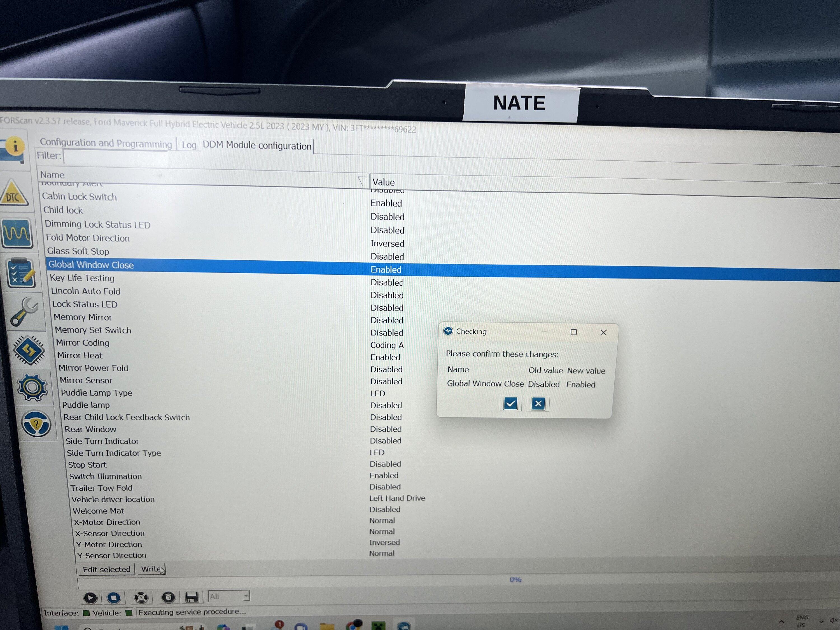
Task: Click the play button in bottom toolbar
Action: pyautogui.click(x=90, y=598)
